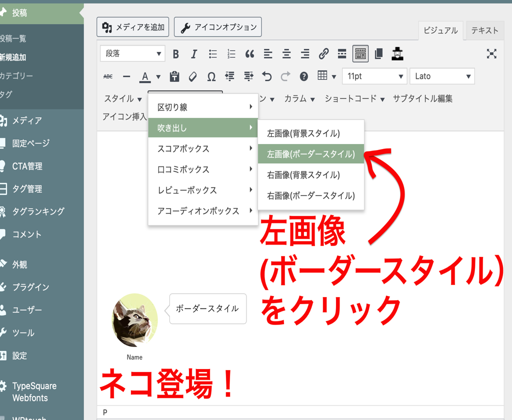Image resolution: width=512 pixels, height=420 pixels.
Task: Click the clear formatting eraser icon
Action: [x=192, y=76]
